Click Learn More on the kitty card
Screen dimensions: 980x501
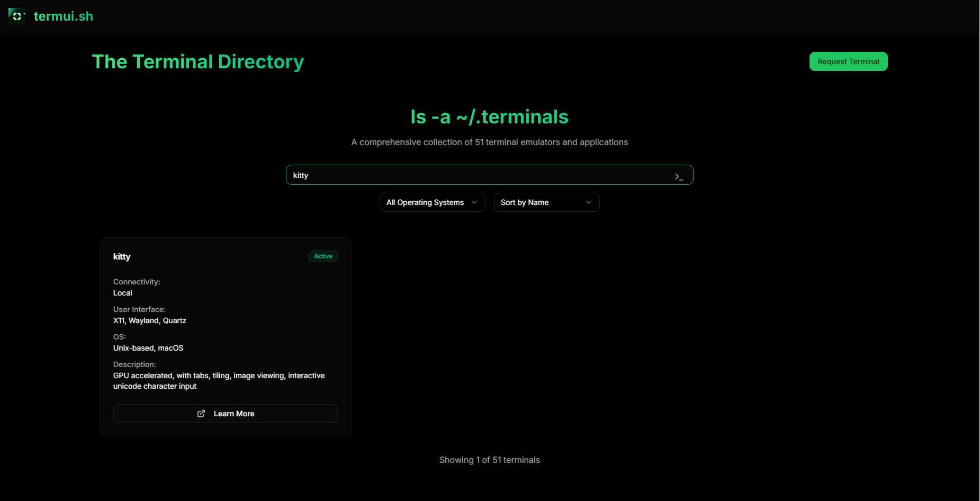[x=225, y=414]
